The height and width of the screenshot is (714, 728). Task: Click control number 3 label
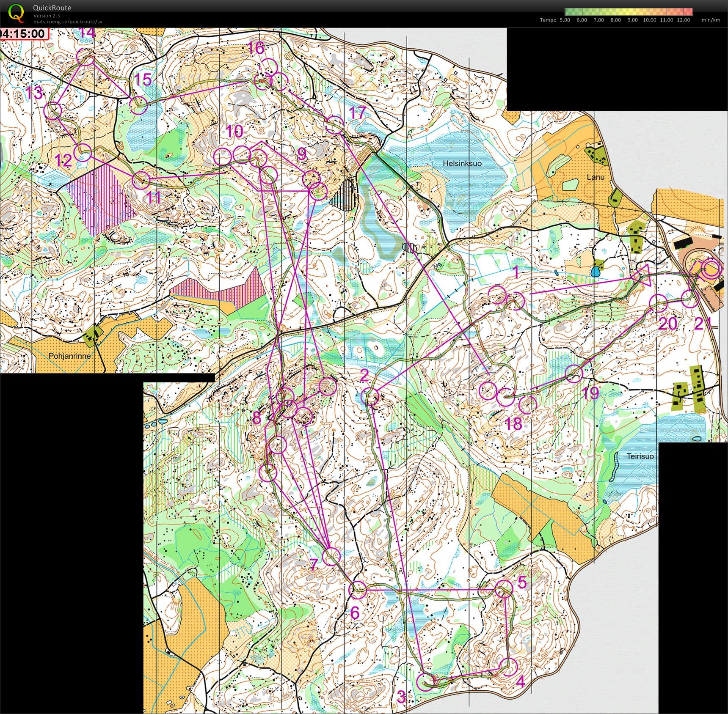click(402, 697)
